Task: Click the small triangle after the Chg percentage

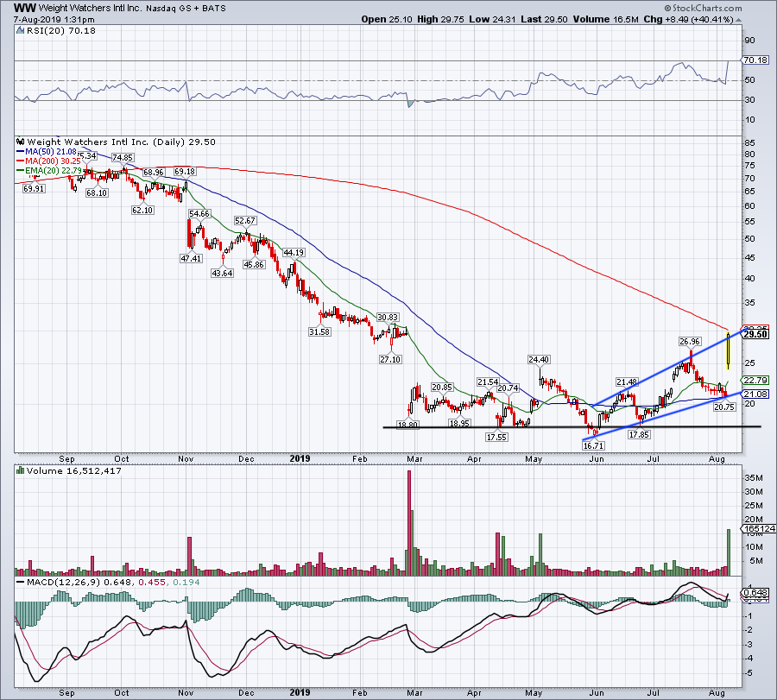Action: point(738,21)
